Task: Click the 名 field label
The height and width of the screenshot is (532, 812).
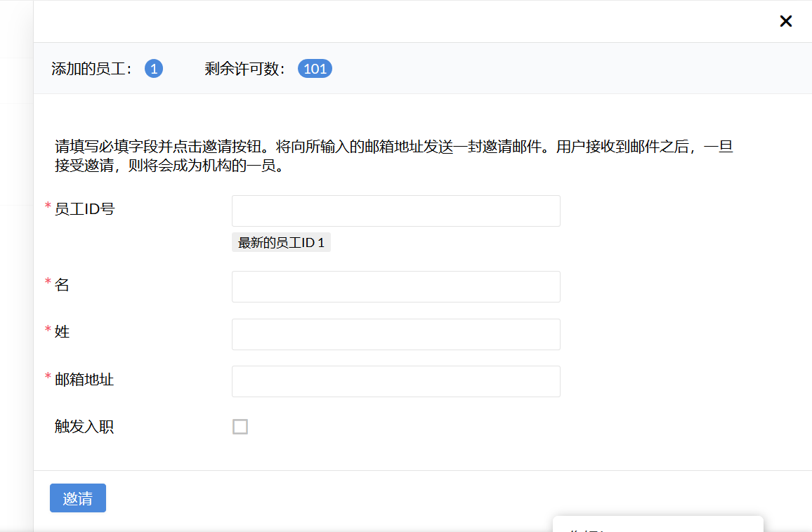Action: 62,285
